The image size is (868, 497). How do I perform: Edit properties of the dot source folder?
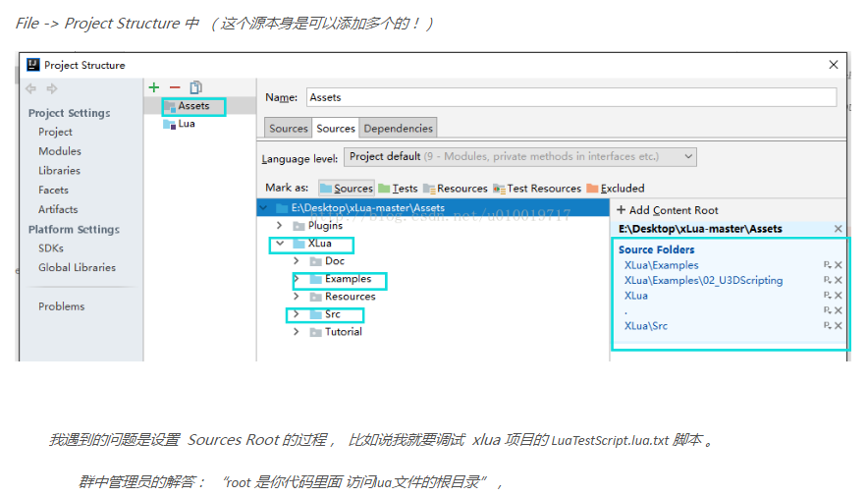coord(827,310)
